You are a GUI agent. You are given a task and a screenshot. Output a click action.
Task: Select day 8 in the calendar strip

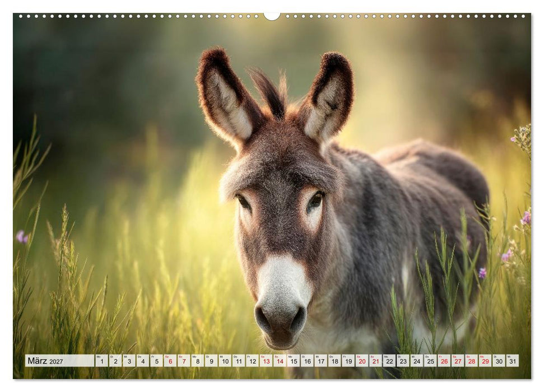pyautogui.click(x=197, y=361)
